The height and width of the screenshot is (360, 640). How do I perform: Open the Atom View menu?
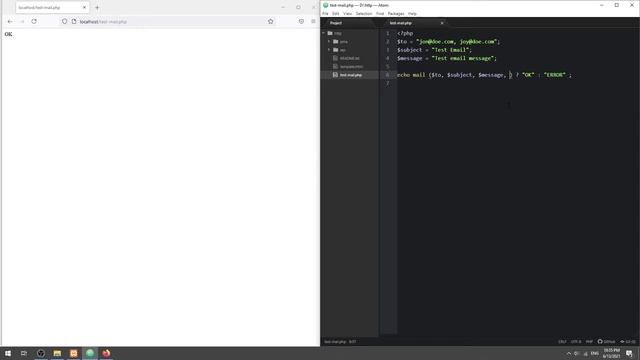pos(347,13)
